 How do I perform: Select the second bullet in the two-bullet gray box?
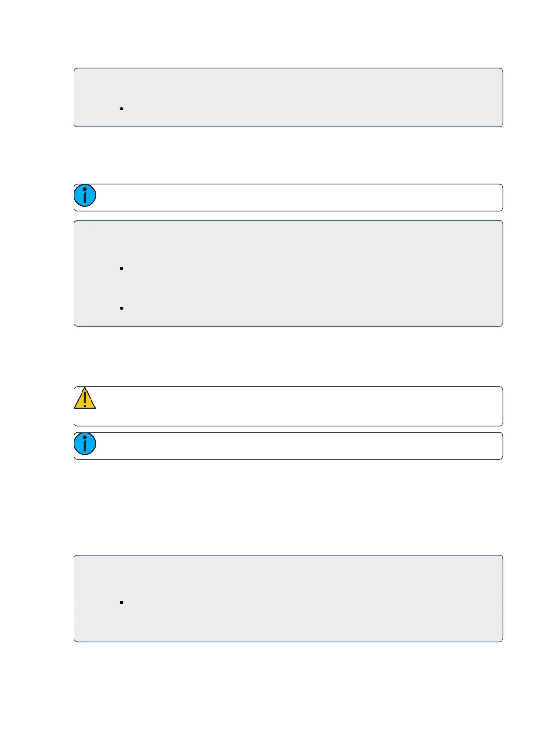(x=122, y=308)
